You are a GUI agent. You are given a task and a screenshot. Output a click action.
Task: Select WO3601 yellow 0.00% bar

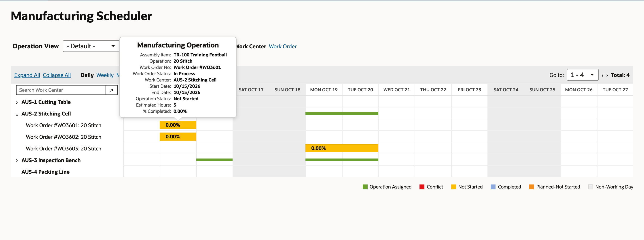pyautogui.click(x=178, y=125)
